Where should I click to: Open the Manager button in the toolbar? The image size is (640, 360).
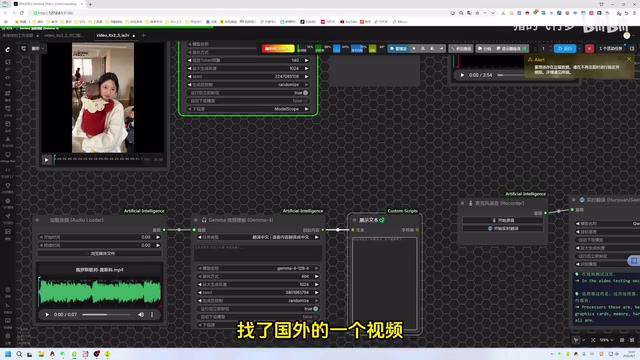[398, 49]
